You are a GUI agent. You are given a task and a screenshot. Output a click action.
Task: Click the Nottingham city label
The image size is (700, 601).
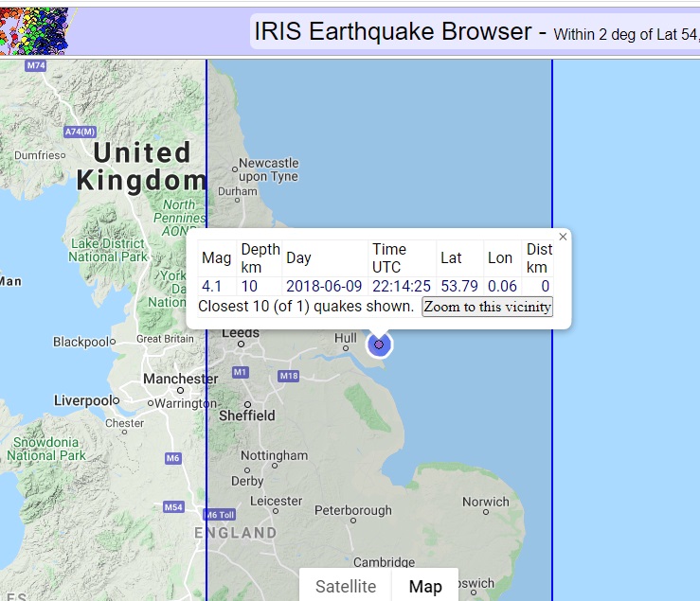point(274,455)
